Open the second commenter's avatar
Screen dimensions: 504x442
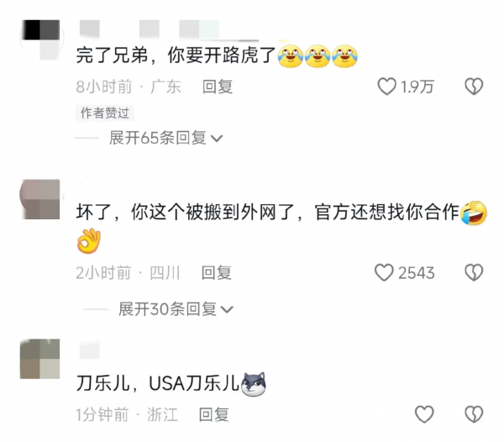click(x=40, y=199)
